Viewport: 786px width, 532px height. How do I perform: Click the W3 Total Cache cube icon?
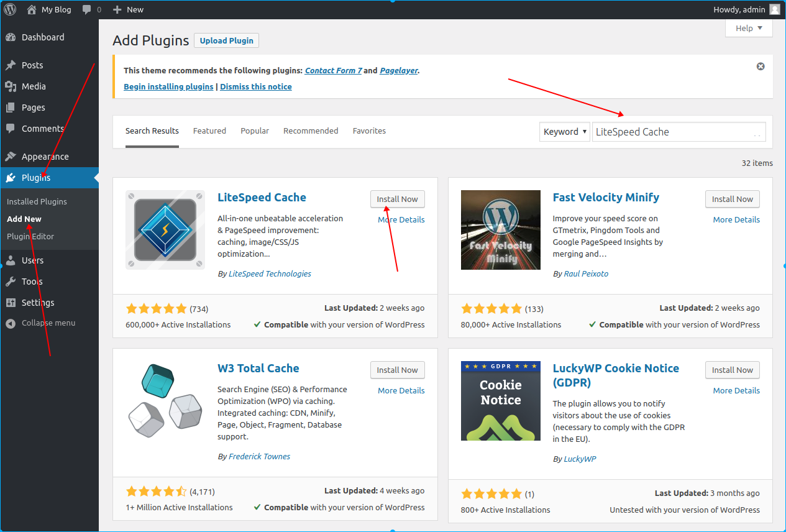point(165,401)
